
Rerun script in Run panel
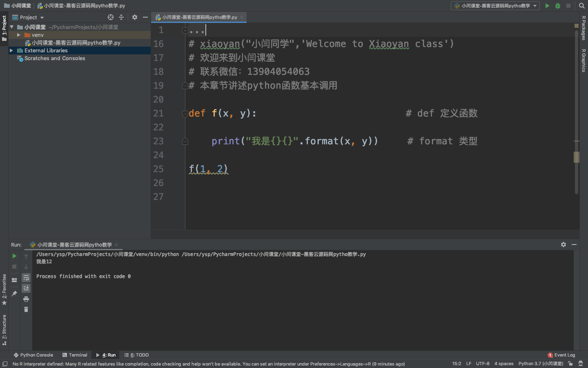(x=14, y=256)
